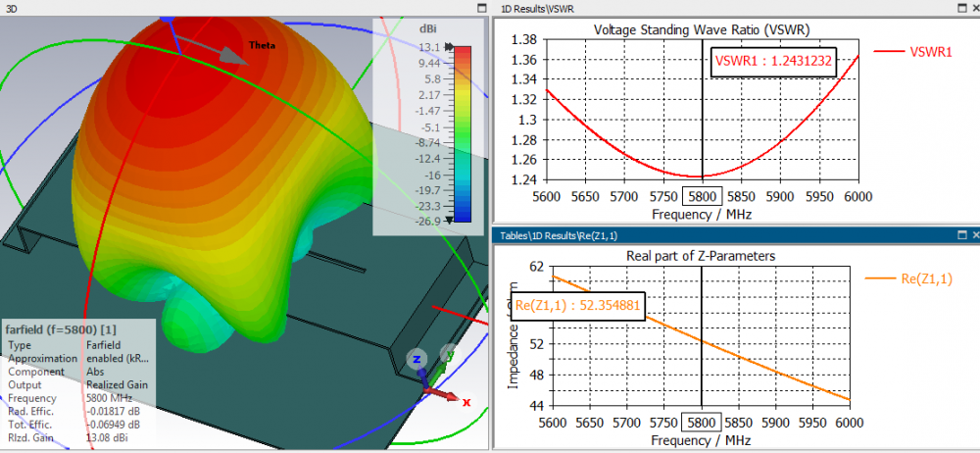Maximize the 1D Results VSWR panel
980x453 pixels.
click(x=961, y=7)
